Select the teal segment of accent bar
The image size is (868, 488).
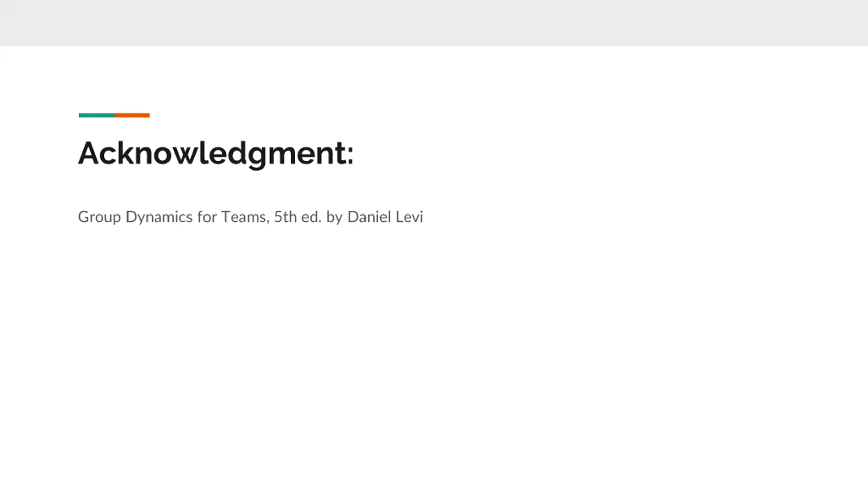(97, 115)
